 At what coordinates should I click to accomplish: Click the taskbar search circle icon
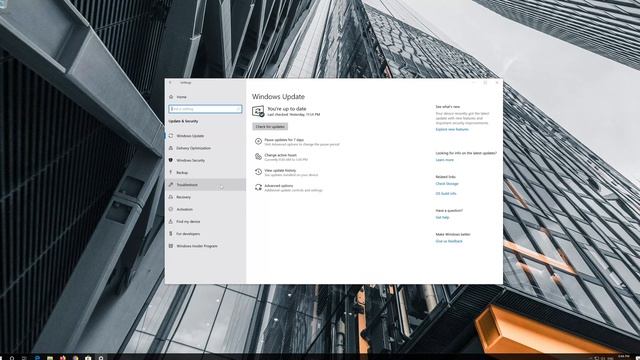[x=12, y=358]
